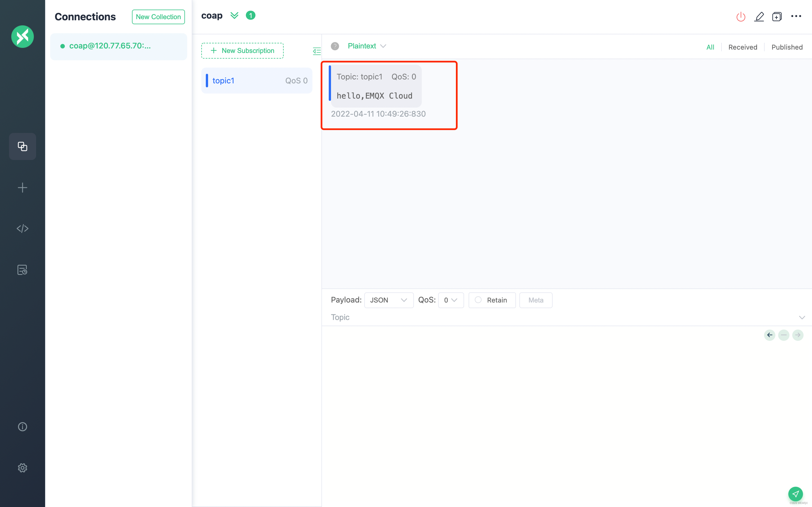This screenshot has height=507, width=812.
Task: Select the Received messages tab
Action: (743, 47)
